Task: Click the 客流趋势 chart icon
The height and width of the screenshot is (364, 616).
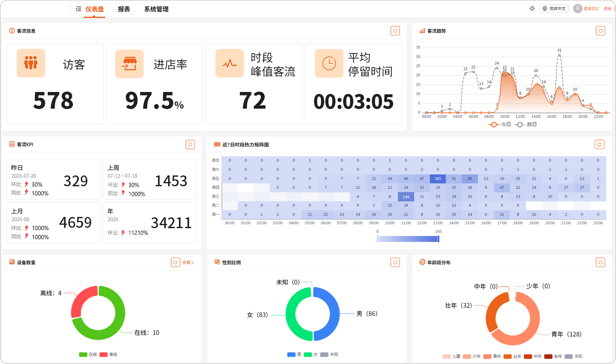Action: 422,31
